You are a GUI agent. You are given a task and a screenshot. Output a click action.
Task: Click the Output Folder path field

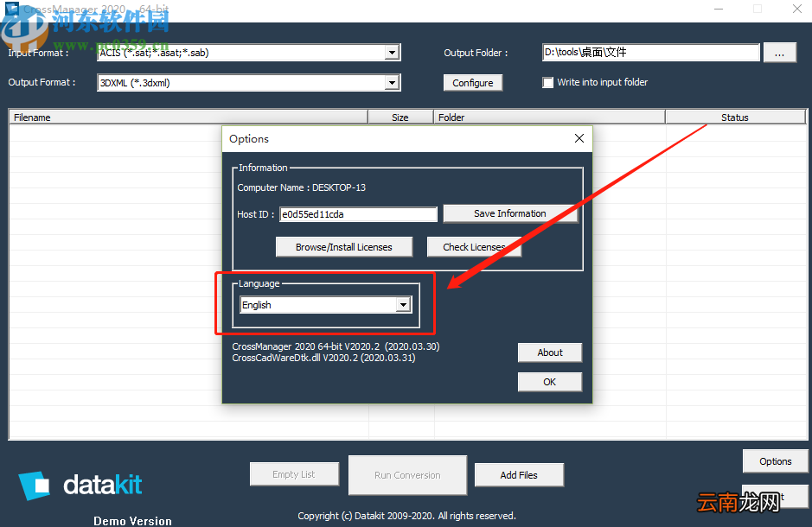click(x=651, y=52)
